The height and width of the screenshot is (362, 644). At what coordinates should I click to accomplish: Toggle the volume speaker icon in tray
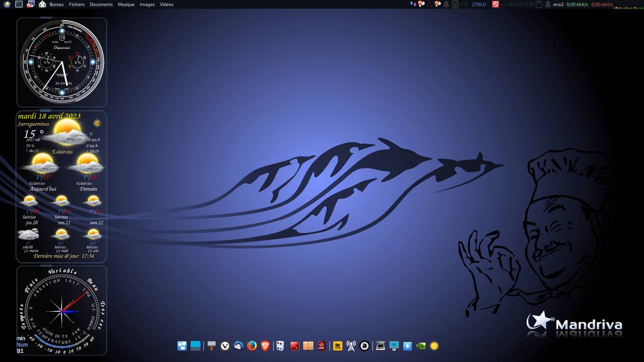tap(464, 4)
